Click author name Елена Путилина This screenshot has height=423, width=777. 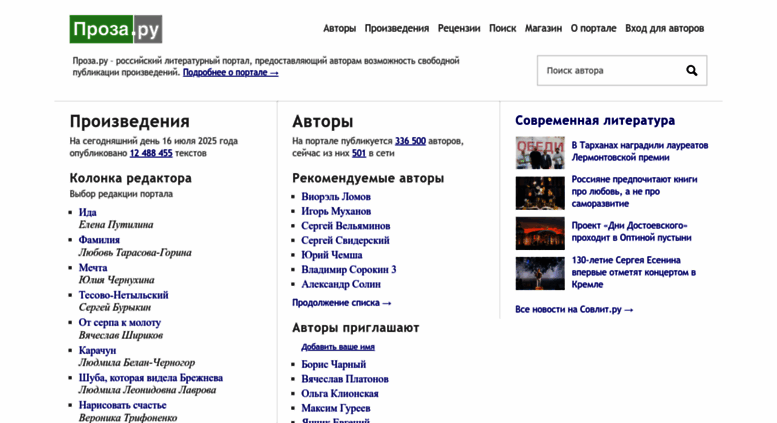click(x=116, y=225)
